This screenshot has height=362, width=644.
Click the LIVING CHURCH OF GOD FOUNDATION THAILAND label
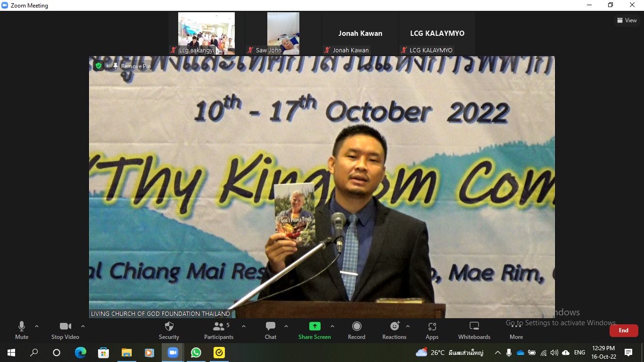[160, 313]
